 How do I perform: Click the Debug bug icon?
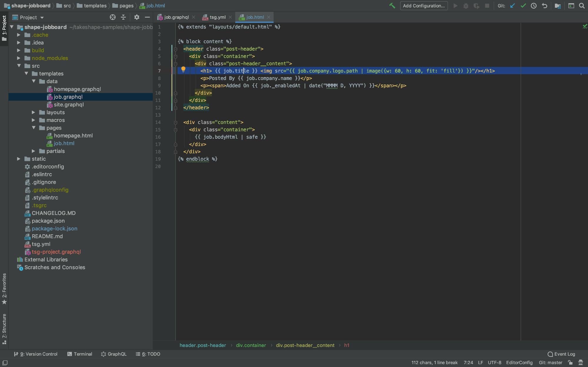(x=466, y=6)
